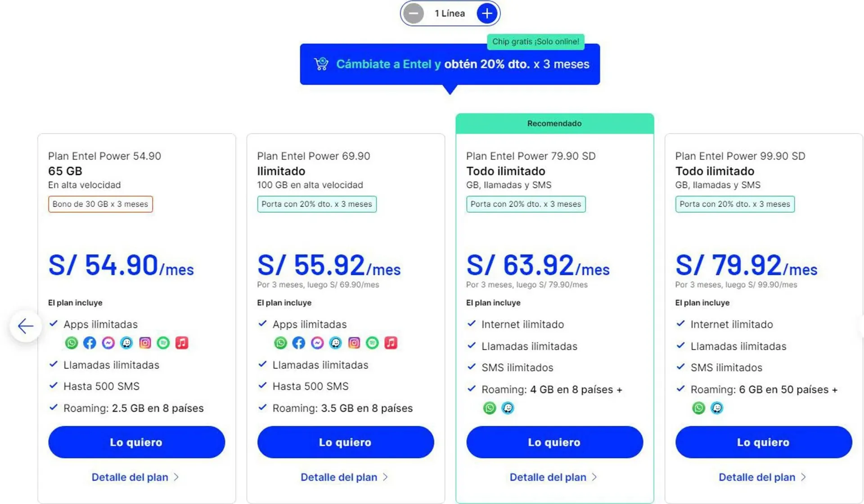Image resolution: width=864 pixels, height=504 pixels.
Task: Click the left arrow carousel button
Action: click(x=26, y=326)
